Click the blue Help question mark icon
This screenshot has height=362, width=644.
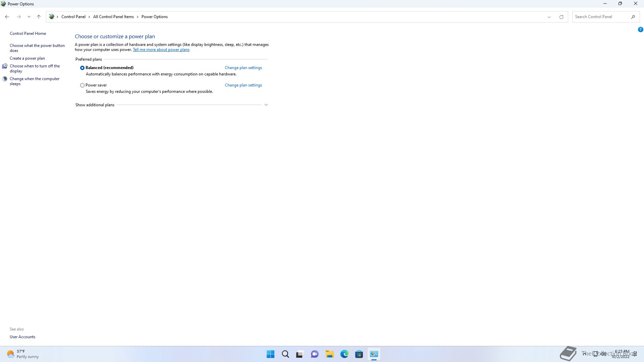click(640, 29)
